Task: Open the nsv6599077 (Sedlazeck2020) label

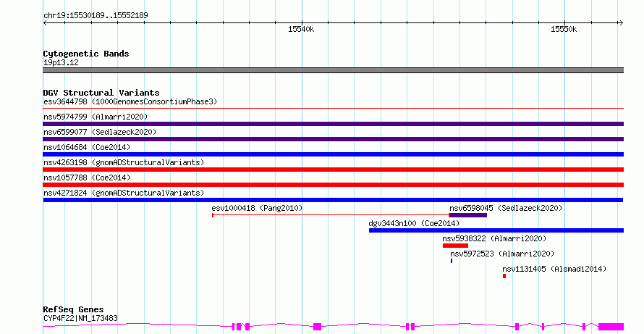Action: (x=100, y=132)
